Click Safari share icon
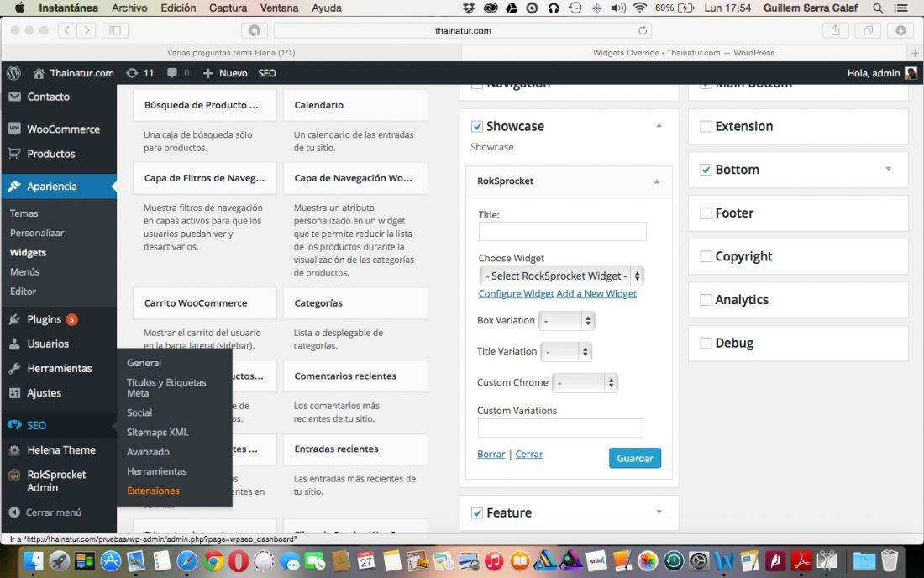 point(836,30)
